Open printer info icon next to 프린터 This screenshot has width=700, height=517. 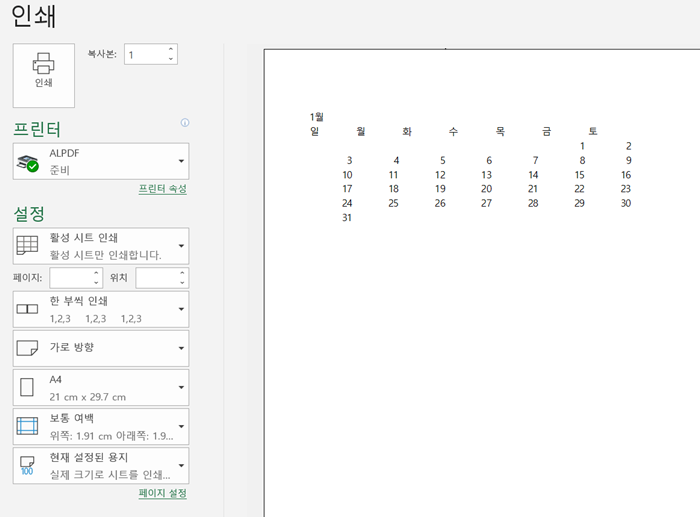point(185,123)
